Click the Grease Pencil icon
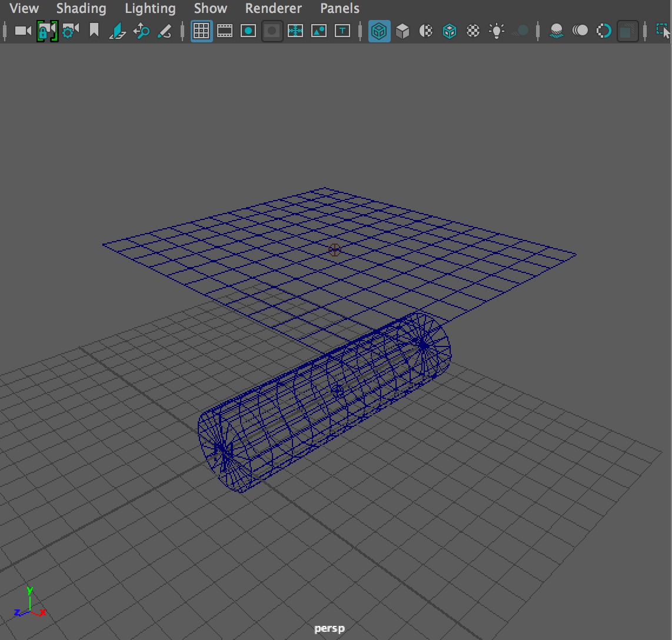 point(165,31)
